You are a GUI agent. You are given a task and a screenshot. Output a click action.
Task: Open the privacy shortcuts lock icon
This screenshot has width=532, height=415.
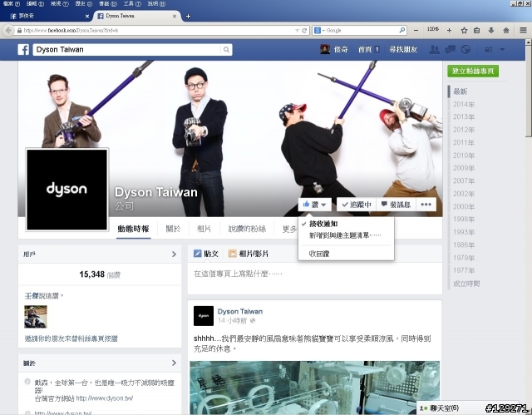489,50
